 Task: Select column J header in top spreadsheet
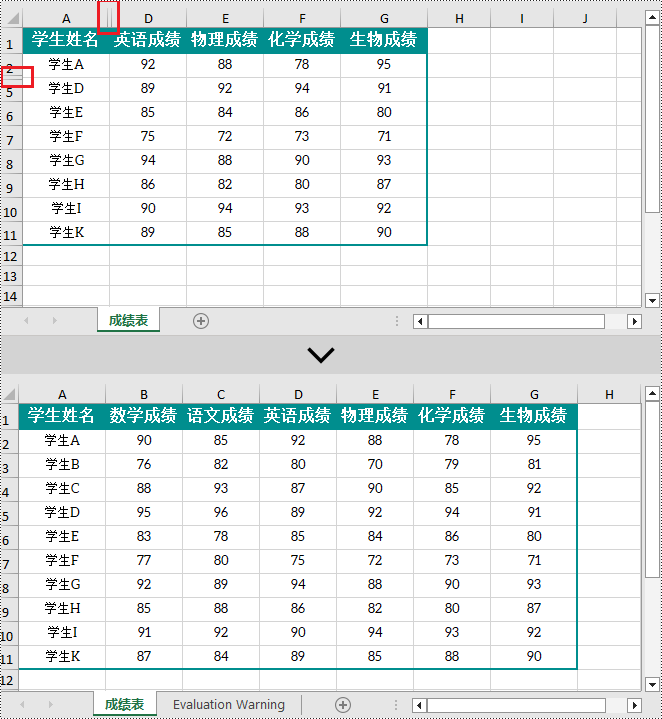point(585,19)
